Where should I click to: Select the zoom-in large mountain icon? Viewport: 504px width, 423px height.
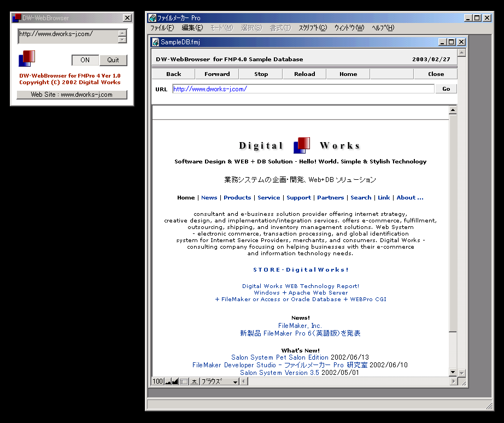click(174, 381)
